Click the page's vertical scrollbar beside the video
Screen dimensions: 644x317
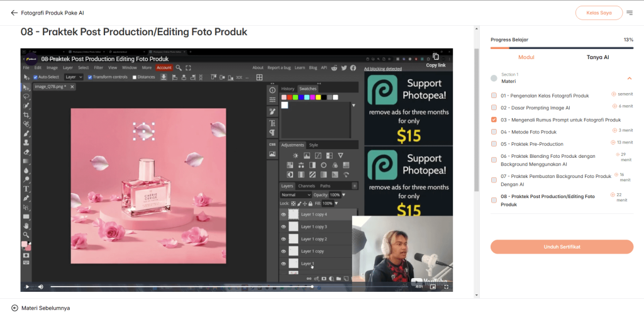477,119
